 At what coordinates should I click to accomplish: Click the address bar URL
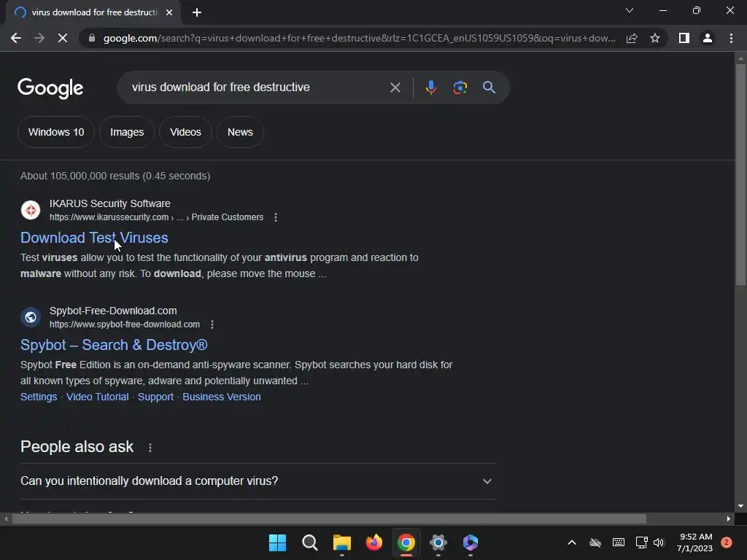coord(359,38)
